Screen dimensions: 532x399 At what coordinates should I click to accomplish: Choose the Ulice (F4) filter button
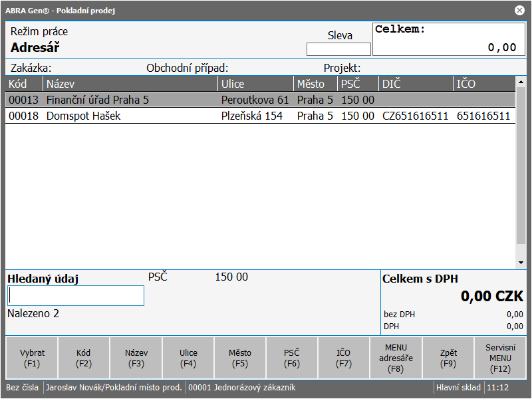188,358
